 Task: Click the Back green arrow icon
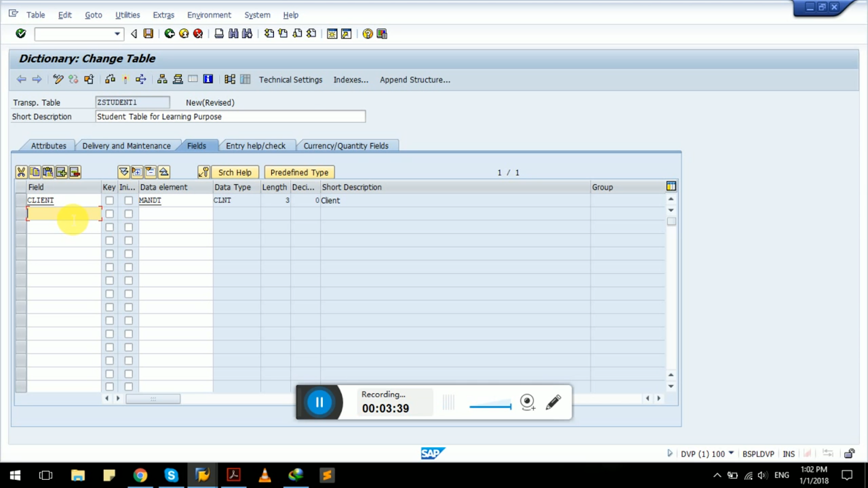(x=169, y=34)
